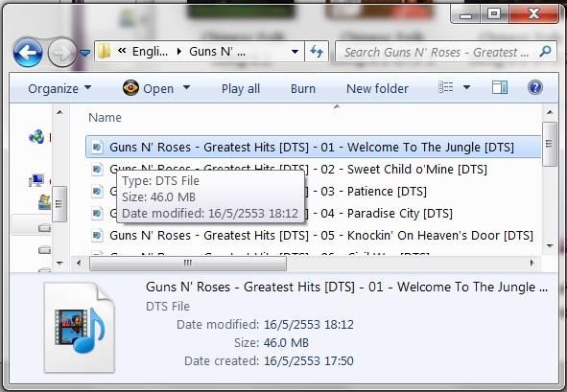Click the Date modified value 16/5/2553 18:12 in details pane
Image resolution: width=567 pixels, height=392 pixels.
coord(309,325)
